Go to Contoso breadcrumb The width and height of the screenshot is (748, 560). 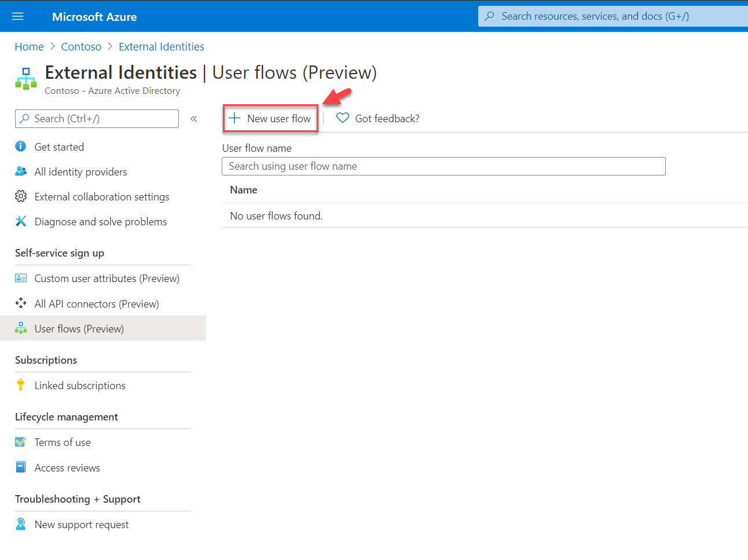click(x=81, y=46)
